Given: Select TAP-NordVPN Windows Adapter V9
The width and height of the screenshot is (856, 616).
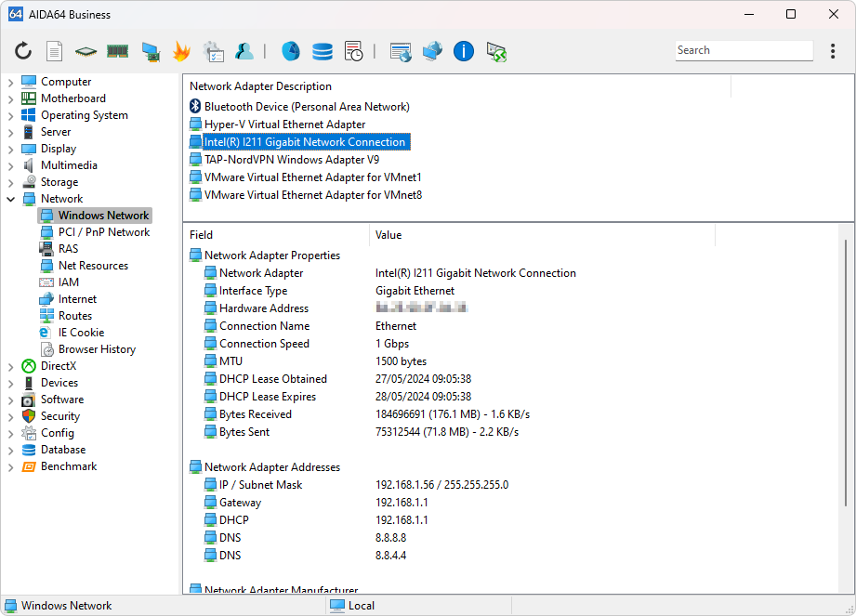Looking at the screenshot, I should pyautogui.click(x=291, y=160).
